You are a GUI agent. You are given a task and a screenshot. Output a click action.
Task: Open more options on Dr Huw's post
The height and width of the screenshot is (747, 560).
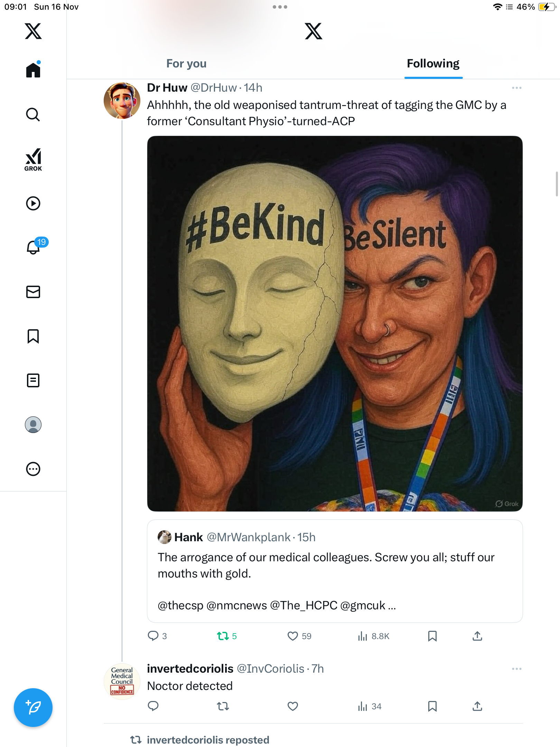[x=516, y=88]
